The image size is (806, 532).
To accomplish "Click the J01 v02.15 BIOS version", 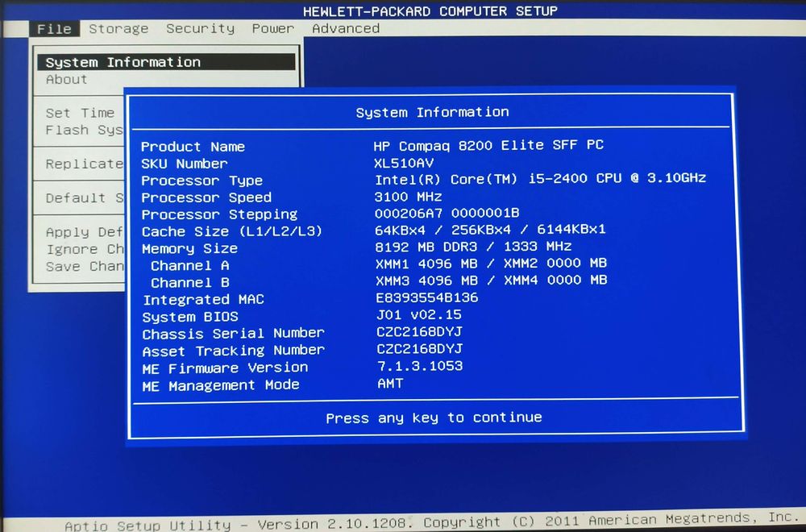I will pyautogui.click(x=419, y=315).
